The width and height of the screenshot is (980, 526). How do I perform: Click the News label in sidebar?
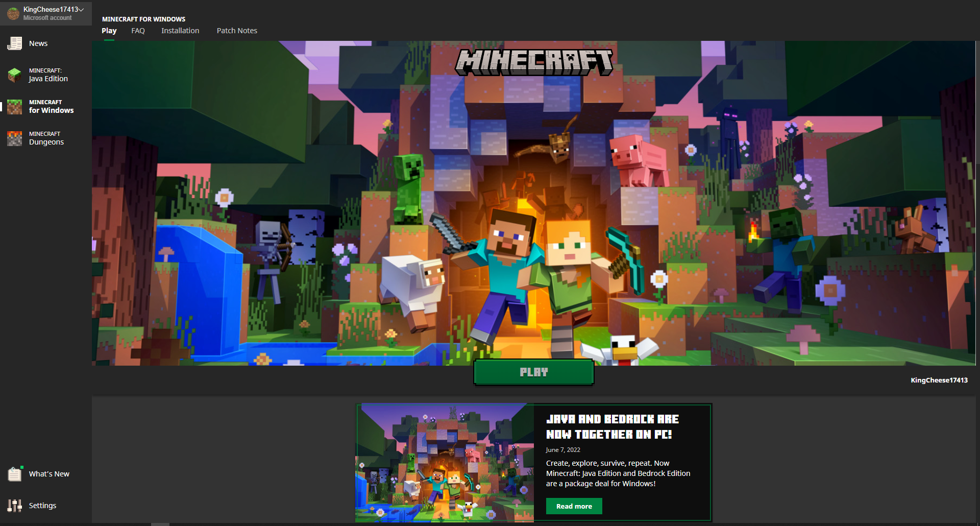38,43
